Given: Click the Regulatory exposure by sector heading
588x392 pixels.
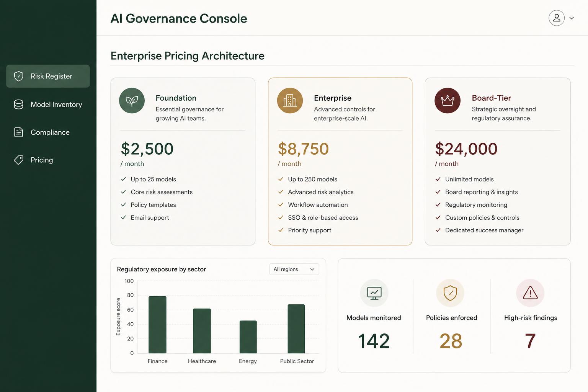Looking at the screenshot, I should coord(161,269).
